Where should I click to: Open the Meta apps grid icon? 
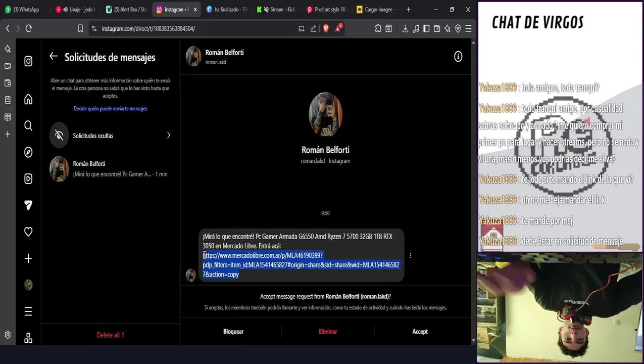tap(28, 338)
